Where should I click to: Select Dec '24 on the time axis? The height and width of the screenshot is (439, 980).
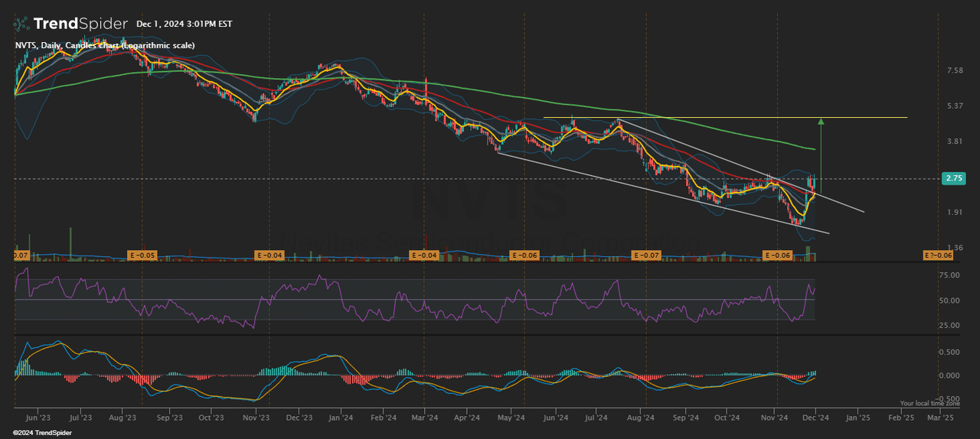[x=816, y=418]
